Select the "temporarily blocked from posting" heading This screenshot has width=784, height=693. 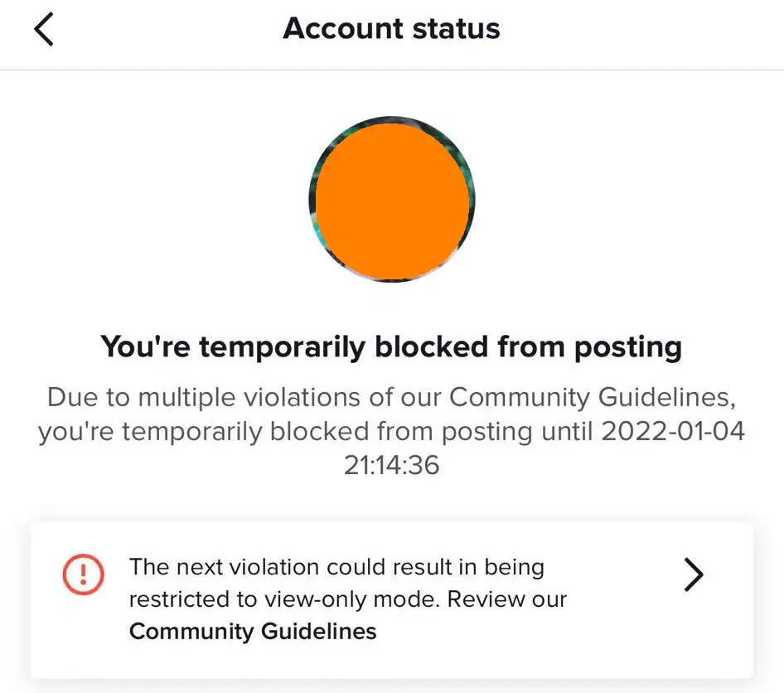tap(391, 346)
